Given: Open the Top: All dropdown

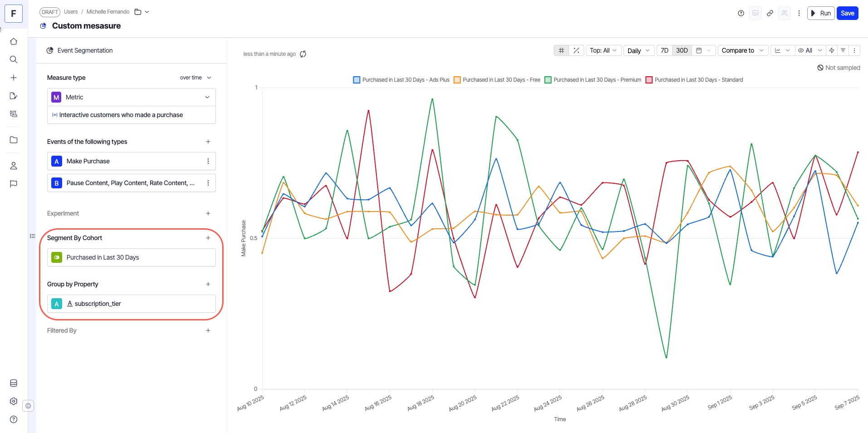Looking at the screenshot, I should click(603, 50).
